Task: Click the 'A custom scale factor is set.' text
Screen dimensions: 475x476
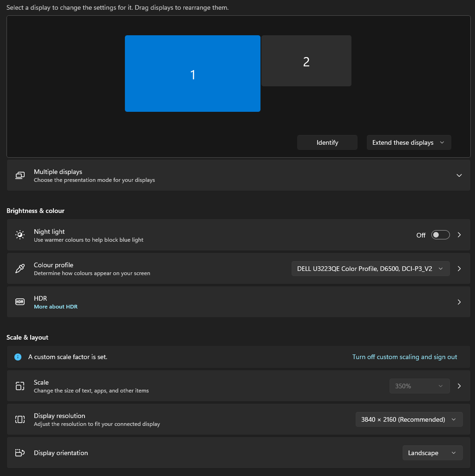Action: 68,357
